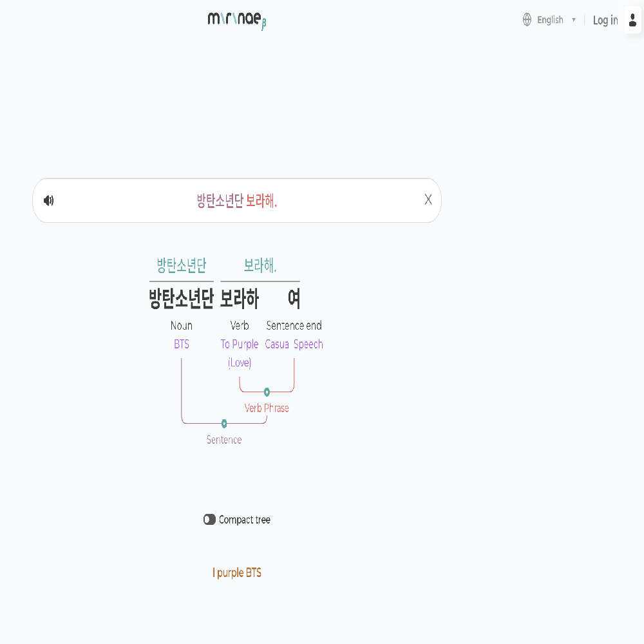
Task: Click the Casual Speech label
Action: (294, 345)
